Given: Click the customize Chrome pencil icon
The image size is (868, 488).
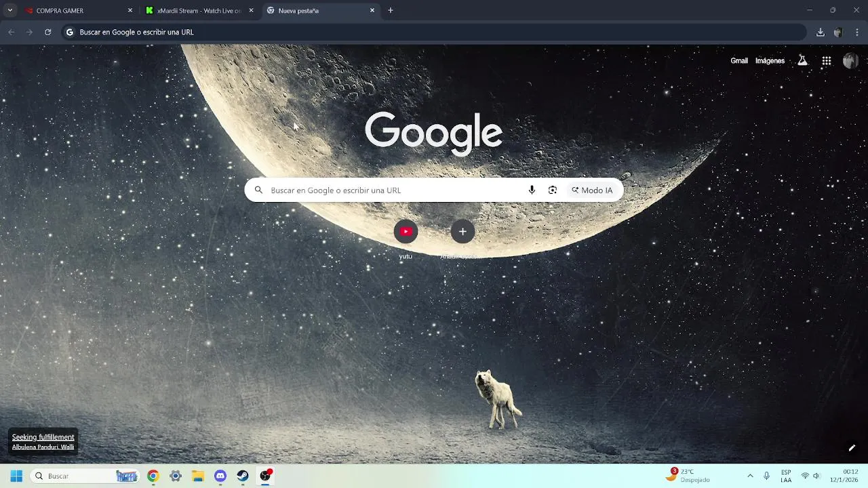Looking at the screenshot, I should [x=852, y=448].
